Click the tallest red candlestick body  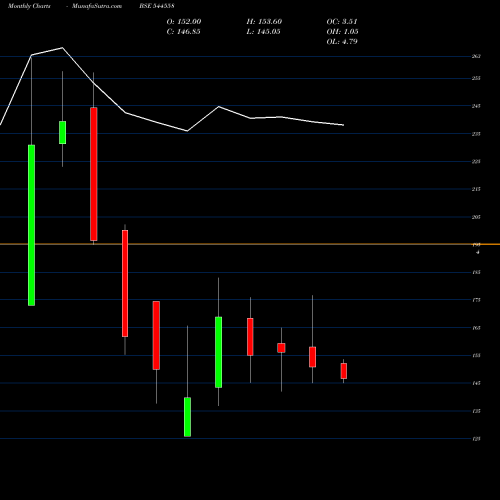(x=94, y=174)
